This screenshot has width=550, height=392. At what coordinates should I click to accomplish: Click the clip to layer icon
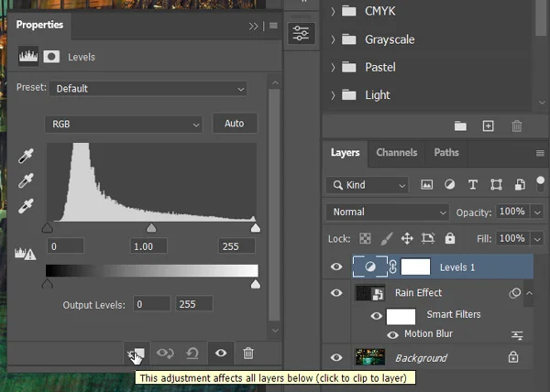pos(136,353)
